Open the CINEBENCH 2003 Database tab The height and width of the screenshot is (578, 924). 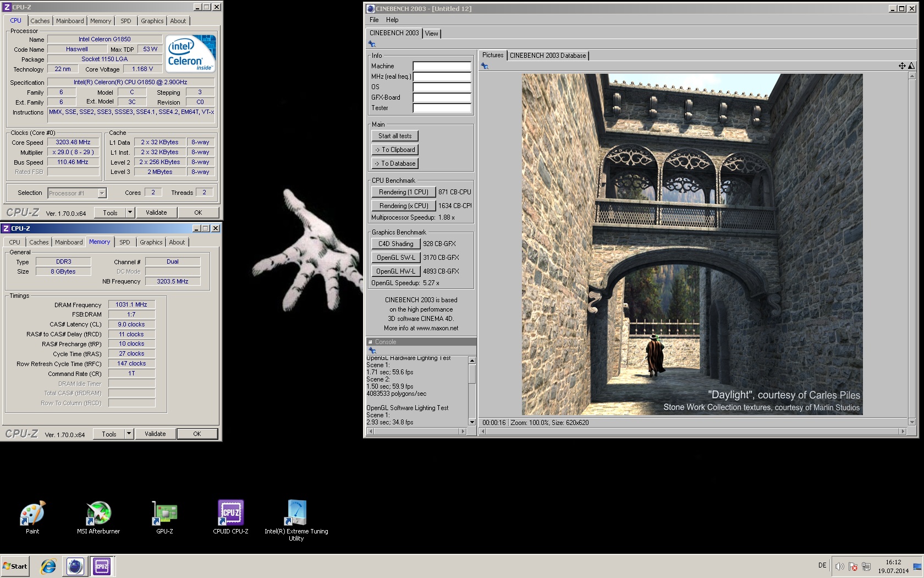tap(548, 56)
